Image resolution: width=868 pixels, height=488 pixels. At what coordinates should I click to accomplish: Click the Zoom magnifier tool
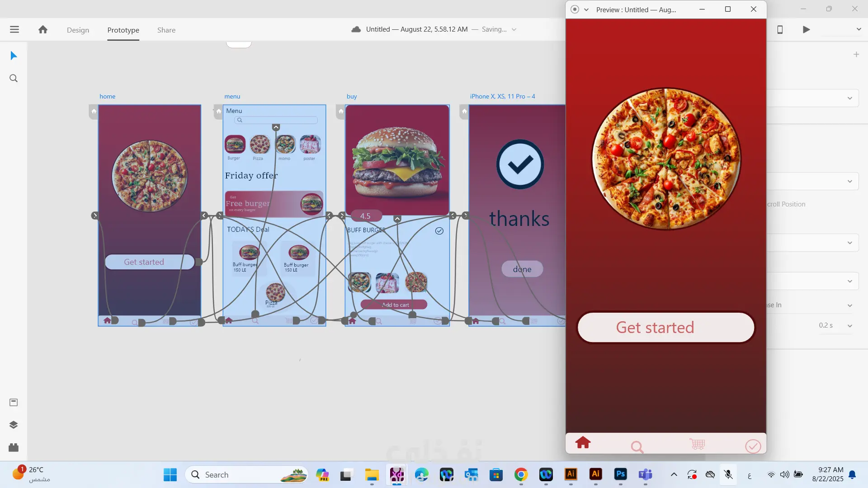(14, 78)
